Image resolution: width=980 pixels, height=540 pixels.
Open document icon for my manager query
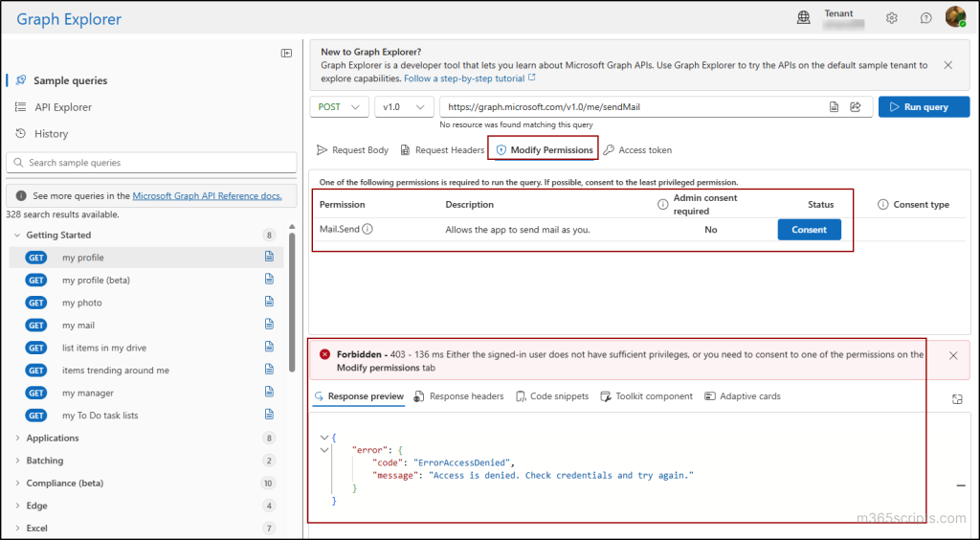pos(269,392)
